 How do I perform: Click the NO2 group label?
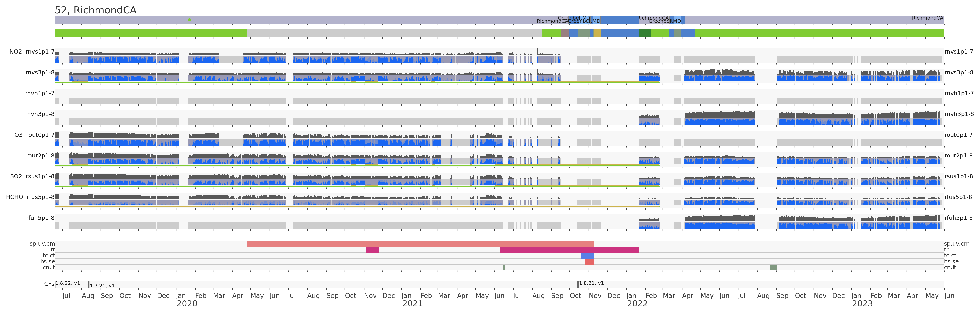16,52
